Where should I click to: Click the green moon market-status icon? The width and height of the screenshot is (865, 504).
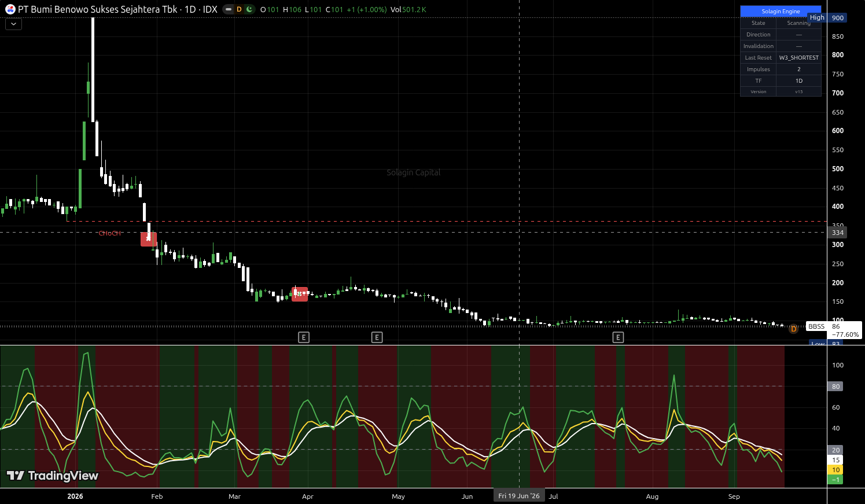[x=249, y=9]
